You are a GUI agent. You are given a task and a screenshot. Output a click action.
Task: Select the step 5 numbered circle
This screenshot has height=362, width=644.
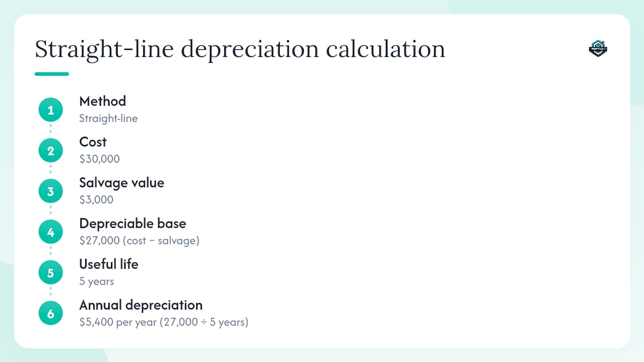pos(51,273)
